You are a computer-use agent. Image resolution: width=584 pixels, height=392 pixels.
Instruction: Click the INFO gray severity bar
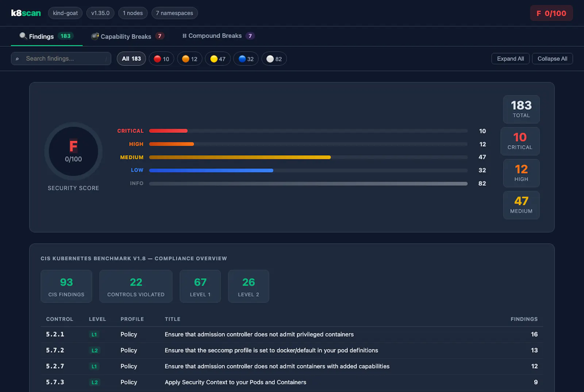(x=308, y=183)
